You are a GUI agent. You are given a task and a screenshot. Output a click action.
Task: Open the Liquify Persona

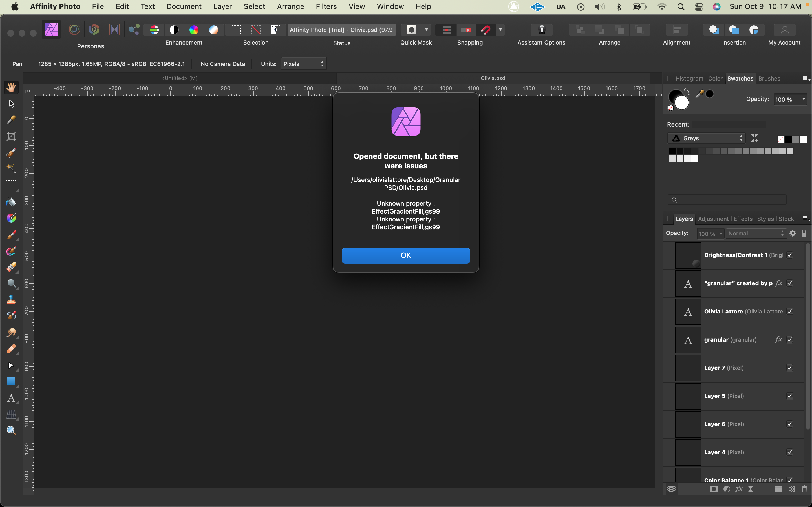[74, 30]
